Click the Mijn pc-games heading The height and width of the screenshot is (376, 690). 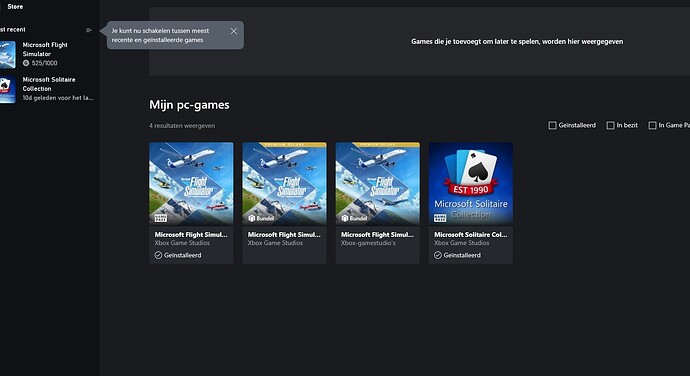click(x=189, y=105)
